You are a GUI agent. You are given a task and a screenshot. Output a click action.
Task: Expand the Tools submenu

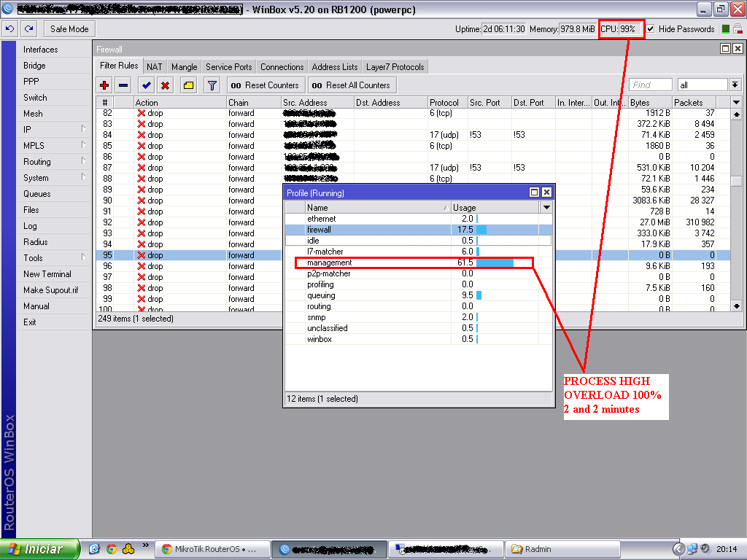(83, 257)
